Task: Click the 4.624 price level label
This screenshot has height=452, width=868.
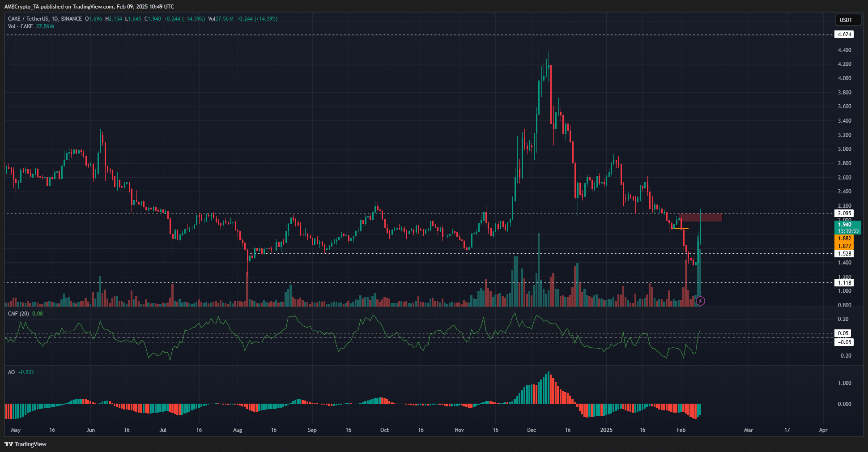Action: pyautogui.click(x=844, y=34)
